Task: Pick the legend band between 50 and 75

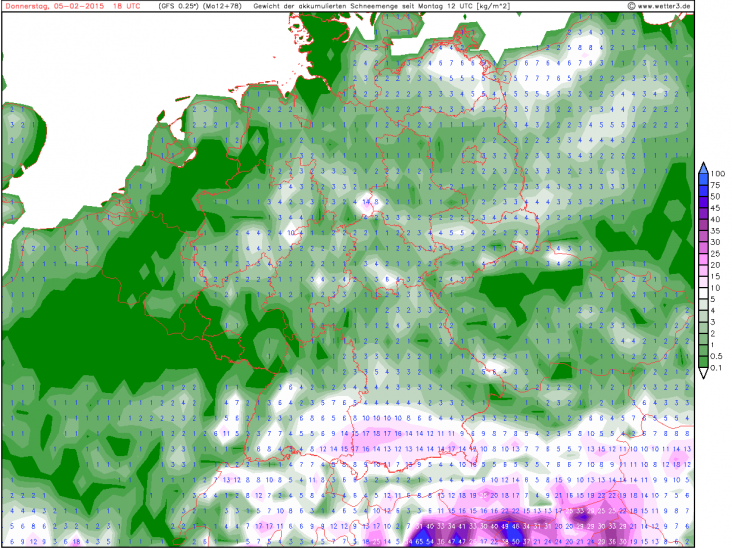Action: click(x=702, y=191)
